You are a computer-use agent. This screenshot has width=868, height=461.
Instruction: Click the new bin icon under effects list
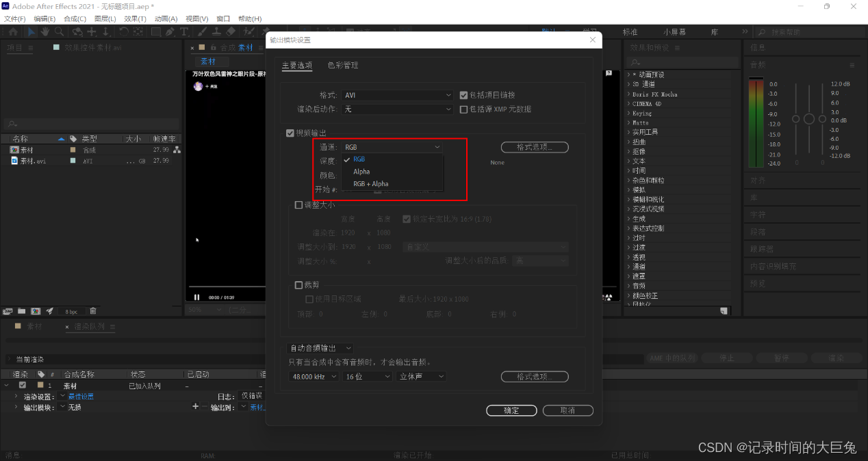724,311
